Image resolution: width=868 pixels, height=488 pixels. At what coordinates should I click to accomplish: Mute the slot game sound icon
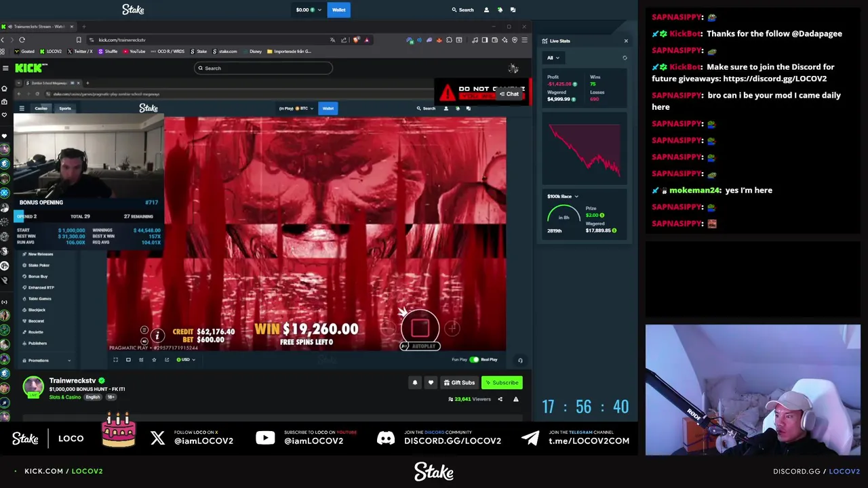[144, 340]
